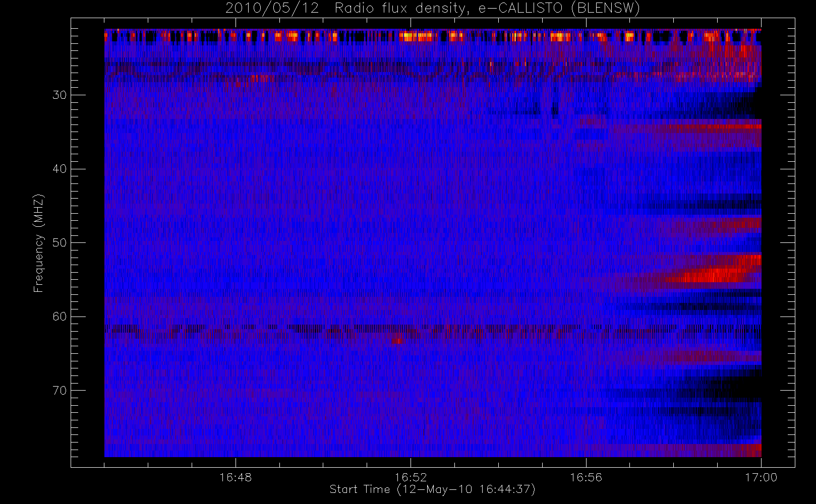This screenshot has height=504, width=816.
Task: Click the 40 frequency tick label
Action: click(60, 169)
